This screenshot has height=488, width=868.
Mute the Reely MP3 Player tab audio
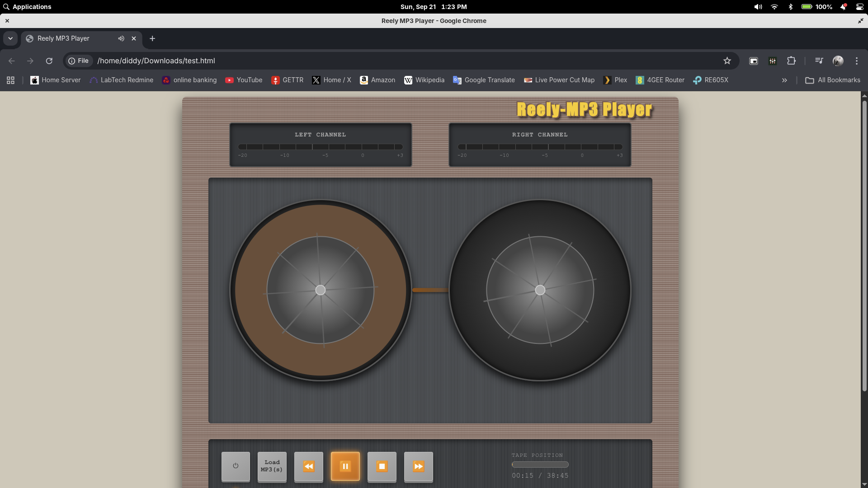click(x=121, y=38)
